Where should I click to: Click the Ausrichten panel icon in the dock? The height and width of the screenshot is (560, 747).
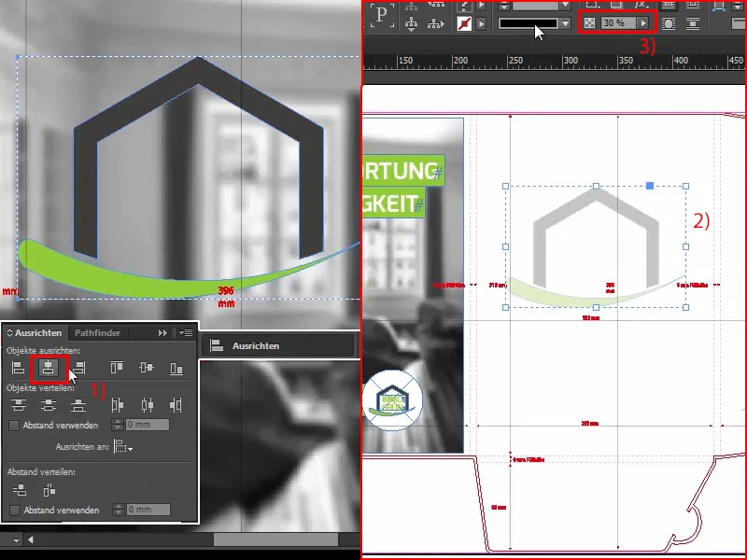click(217, 345)
